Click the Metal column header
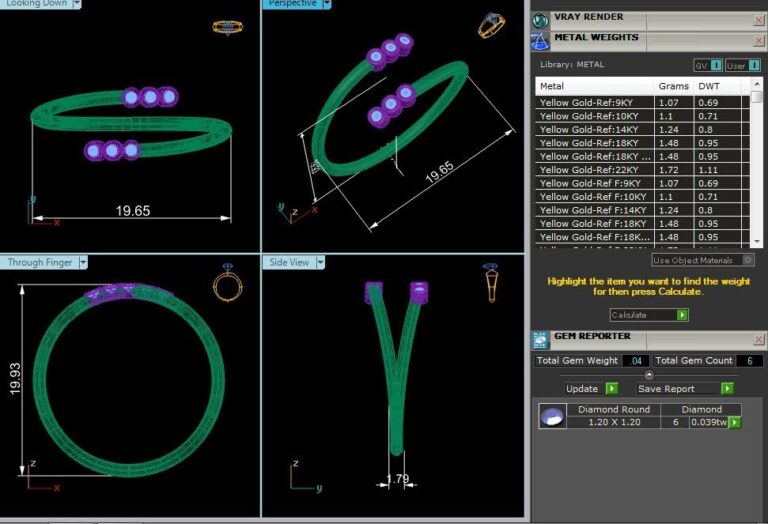The width and height of the screenshot is (768, 524). click(x=595, y=86)
